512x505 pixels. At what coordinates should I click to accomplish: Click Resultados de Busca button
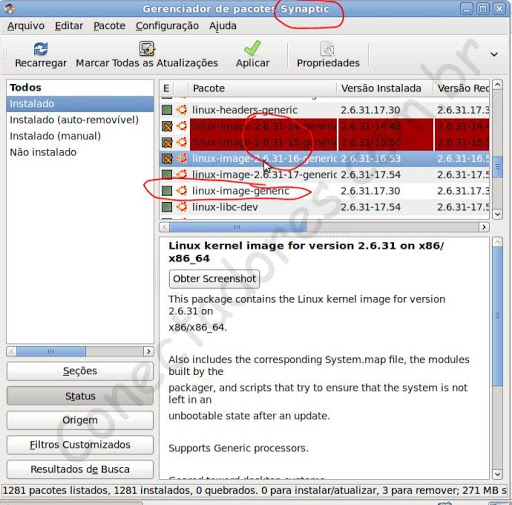80,469
